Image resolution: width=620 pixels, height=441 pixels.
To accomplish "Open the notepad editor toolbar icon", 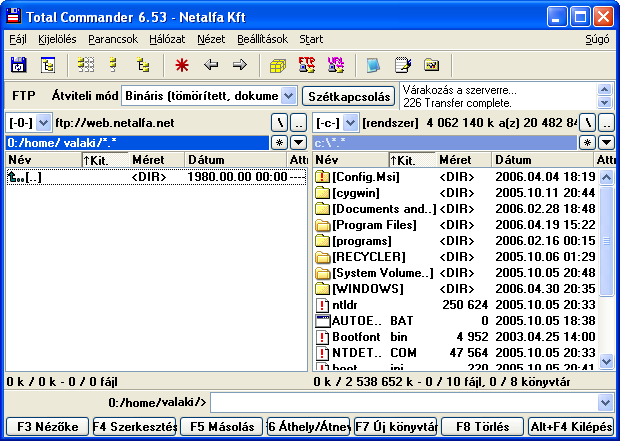I will click(403, 65).
